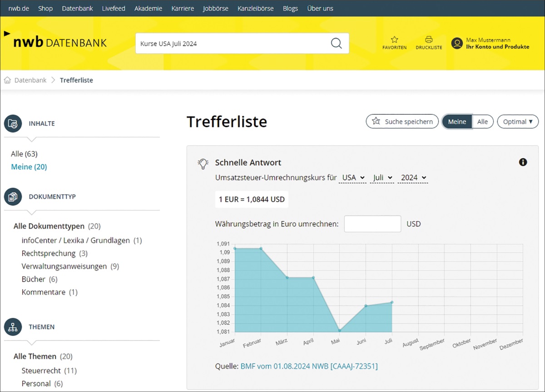The height and width of the screenshot is (392, 545).
Task: Click the Mai data point on chart
Action: point(339,330)
